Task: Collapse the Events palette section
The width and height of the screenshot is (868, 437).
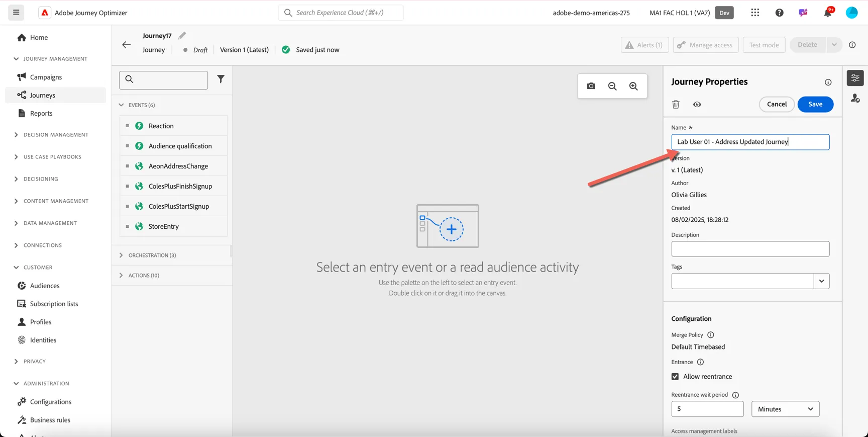Action: pyautogui.click(x=121, y=105)
